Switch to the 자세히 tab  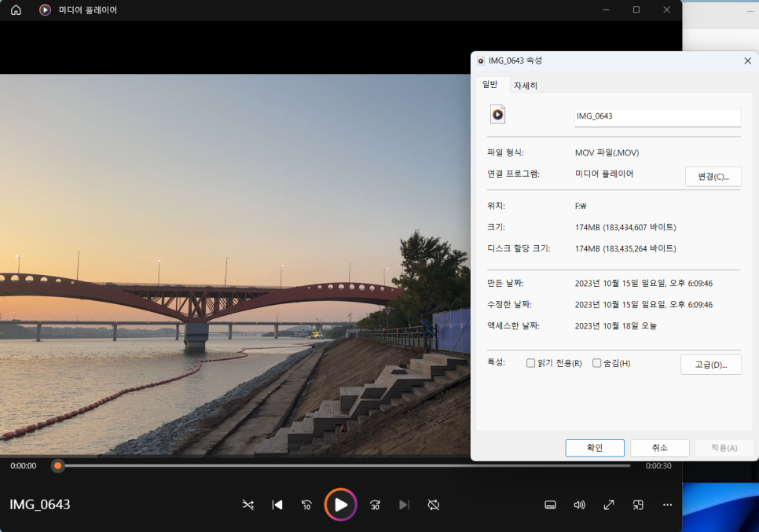point(526,86)
